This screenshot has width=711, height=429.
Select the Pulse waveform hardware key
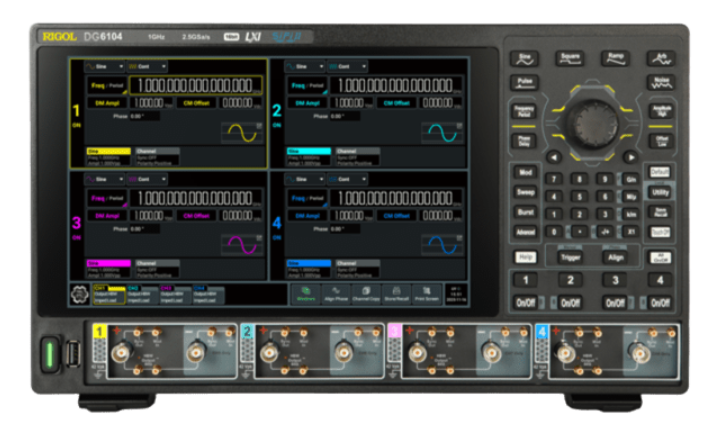525,83
